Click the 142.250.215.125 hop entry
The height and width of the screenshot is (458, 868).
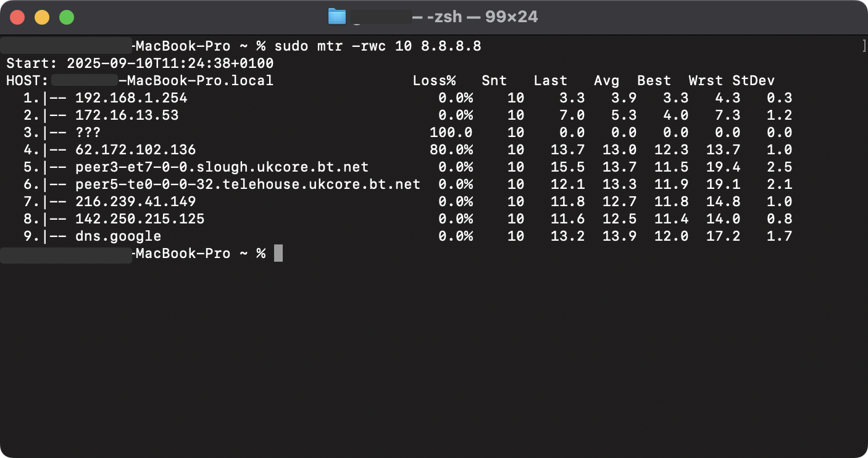point(139,219)
